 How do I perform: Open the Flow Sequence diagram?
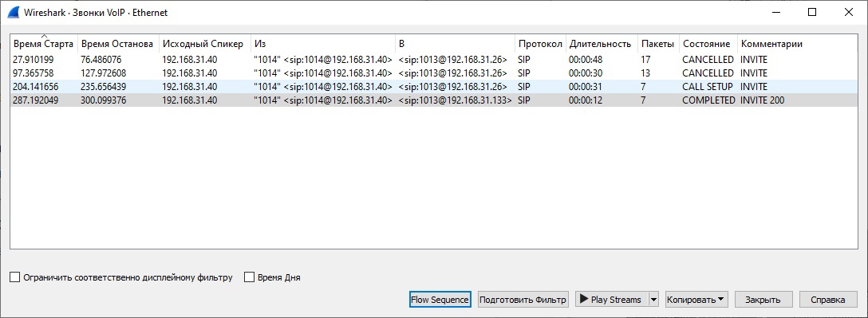click(440, 300)
